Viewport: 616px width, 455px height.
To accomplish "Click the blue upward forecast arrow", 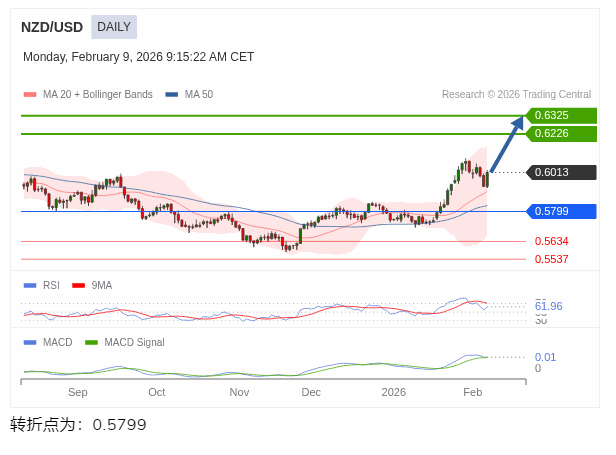I will [x=507, y=145].
